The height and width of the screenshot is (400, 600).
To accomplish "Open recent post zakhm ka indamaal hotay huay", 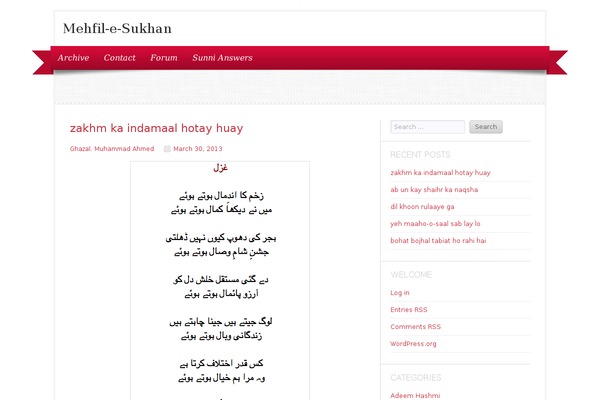I will [440, 173].
